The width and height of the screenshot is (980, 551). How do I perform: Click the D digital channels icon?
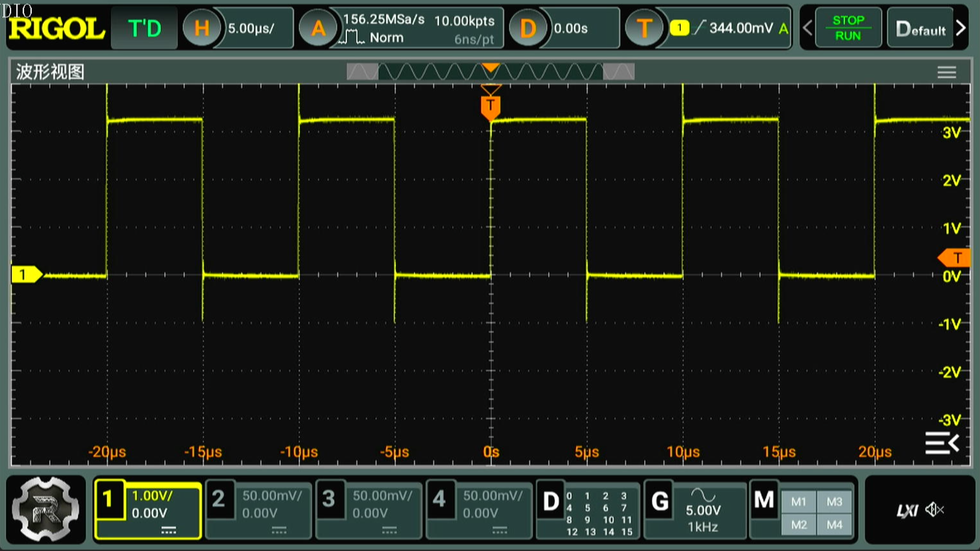pos(550,501)
